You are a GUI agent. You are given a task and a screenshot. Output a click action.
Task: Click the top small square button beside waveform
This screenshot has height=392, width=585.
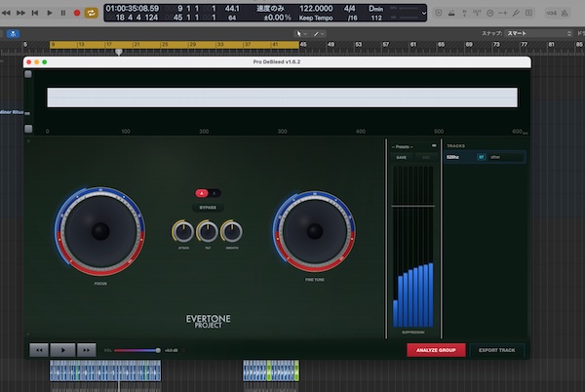(28, 74)
